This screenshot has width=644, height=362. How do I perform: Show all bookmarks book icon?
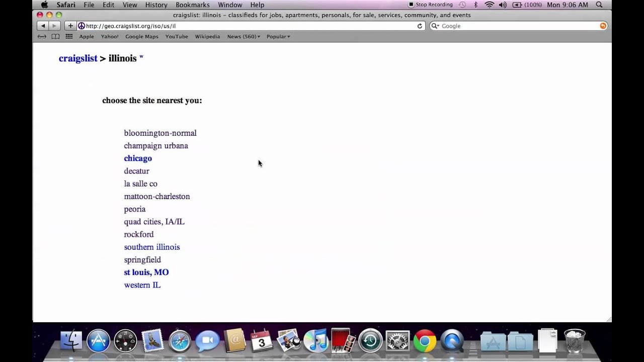[x=55, y=36]
